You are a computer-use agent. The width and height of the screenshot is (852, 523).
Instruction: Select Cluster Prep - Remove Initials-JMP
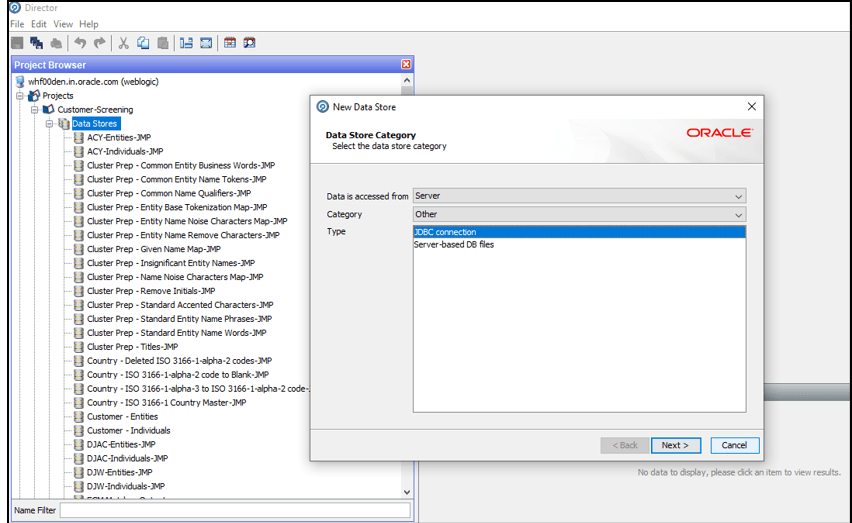151,291
